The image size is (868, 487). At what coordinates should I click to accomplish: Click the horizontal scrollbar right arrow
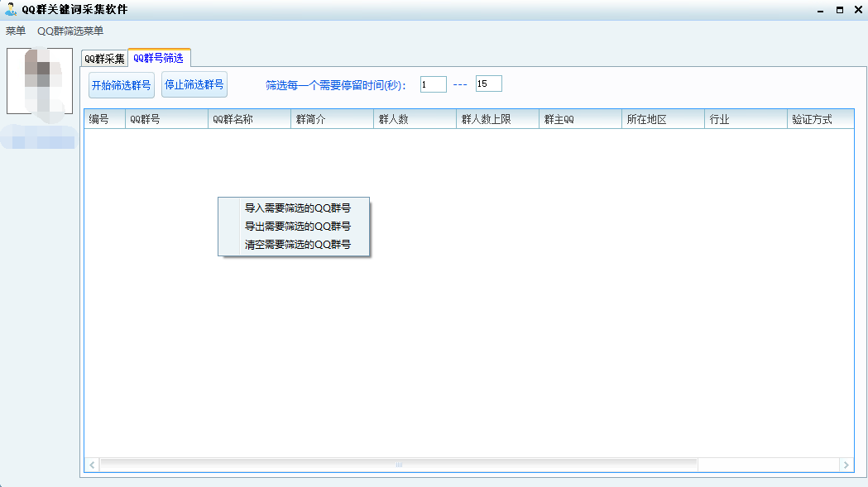click(846, 465)
